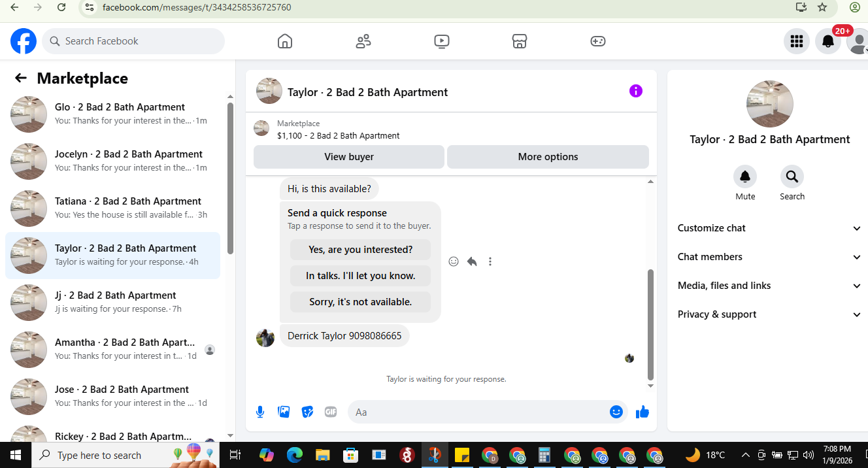Open account profile dropdown at top right
The width and height of the screenshot is (868, 468).
coord(858,41)
